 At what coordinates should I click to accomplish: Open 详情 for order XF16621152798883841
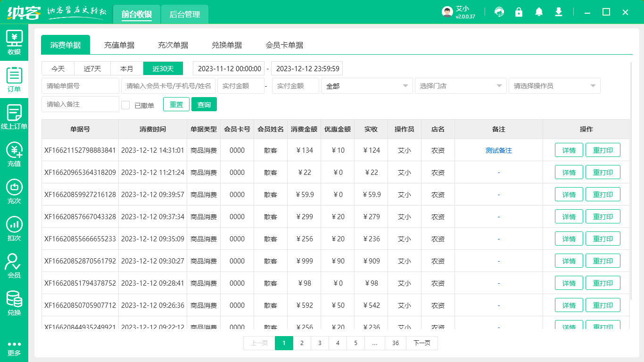569,150
